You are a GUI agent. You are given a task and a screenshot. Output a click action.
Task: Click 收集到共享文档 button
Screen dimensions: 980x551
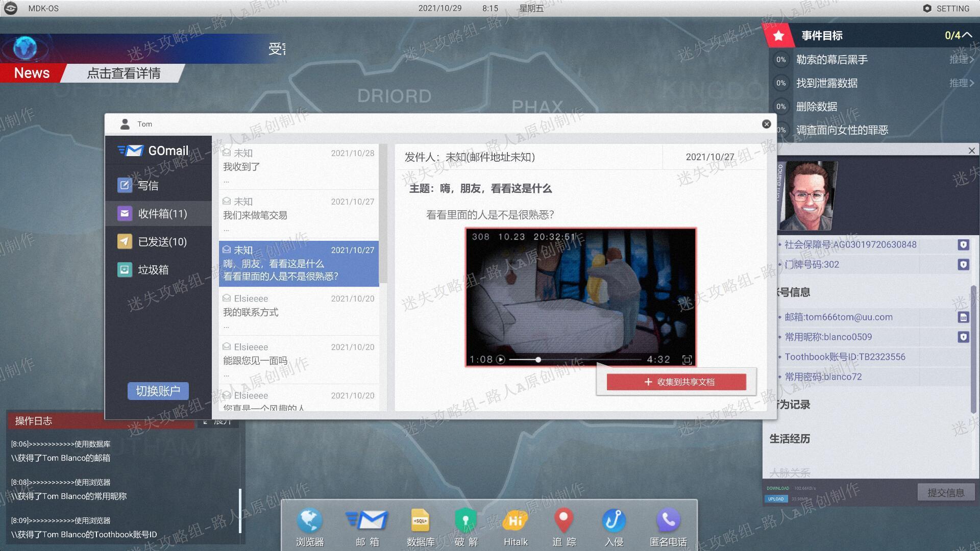(x=676, y=382)
